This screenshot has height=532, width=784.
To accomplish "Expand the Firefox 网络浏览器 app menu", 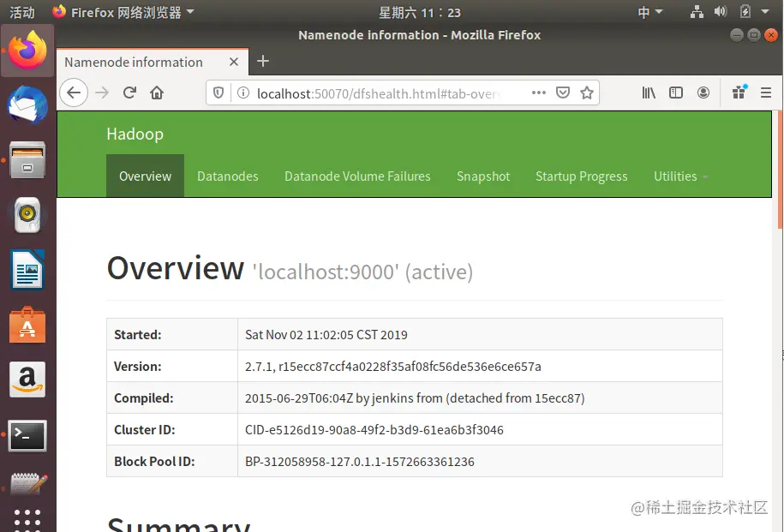I will (123, 12).
